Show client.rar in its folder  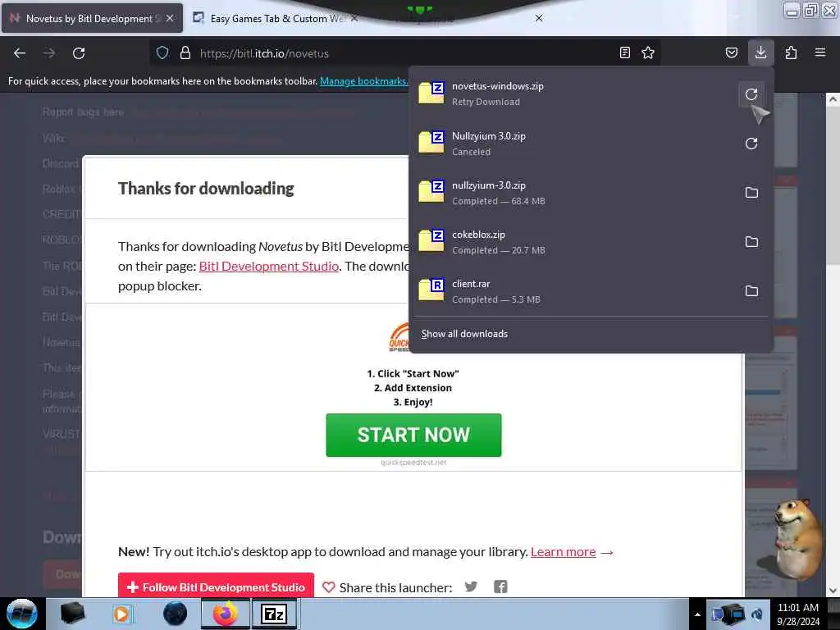coord(751,291)
